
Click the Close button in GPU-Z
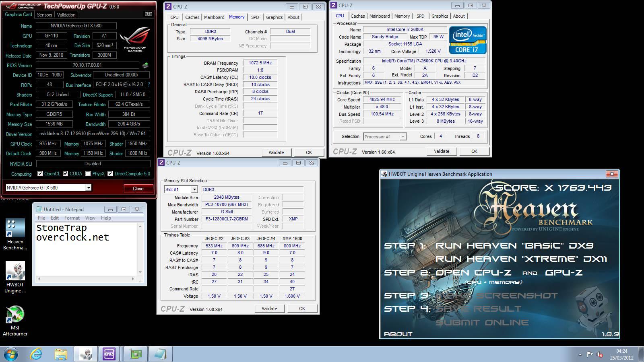tap(138, 188)
